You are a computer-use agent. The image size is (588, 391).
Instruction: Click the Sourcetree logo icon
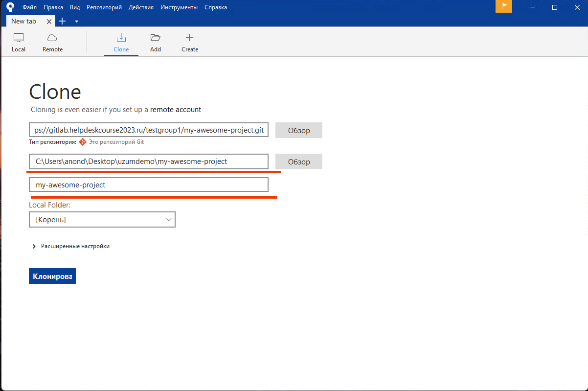click(x=10, y=7)
